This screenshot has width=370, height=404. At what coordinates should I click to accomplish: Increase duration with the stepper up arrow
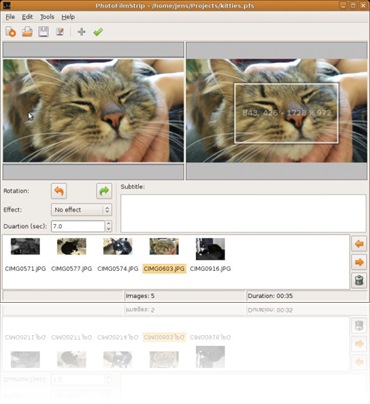click(x=108, y=224)
